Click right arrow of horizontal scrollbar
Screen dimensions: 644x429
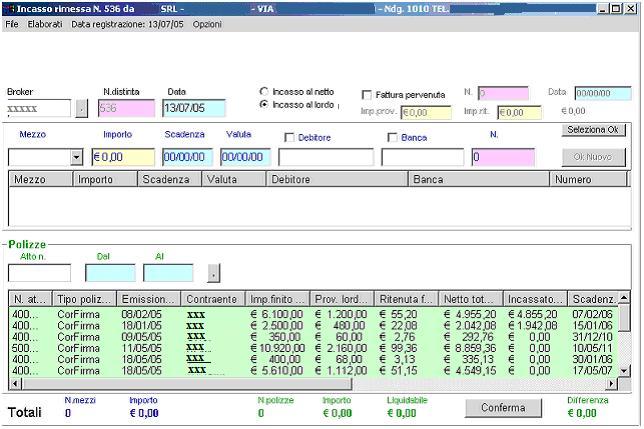click(x=612, y=383)
